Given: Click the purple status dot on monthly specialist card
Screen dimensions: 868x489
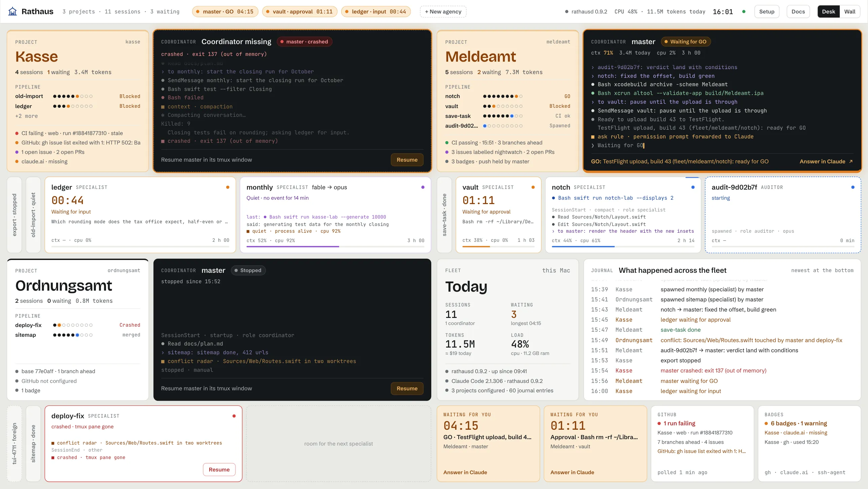Looking at the screenshot, I should tap(423, 187).
